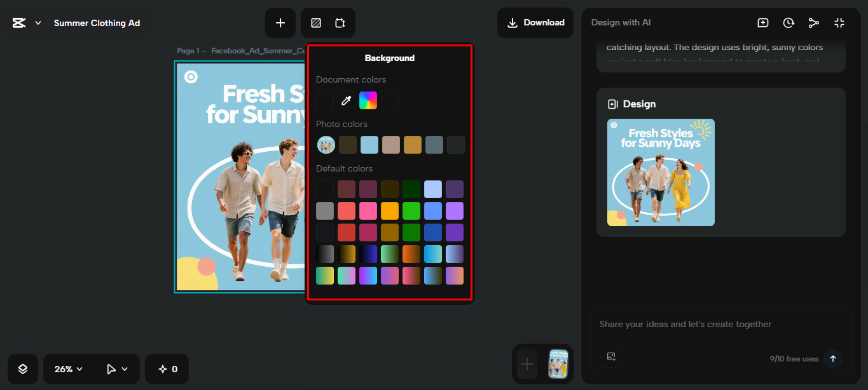
Task: Select the ad design on the canvas
Action: click(240, 177)
